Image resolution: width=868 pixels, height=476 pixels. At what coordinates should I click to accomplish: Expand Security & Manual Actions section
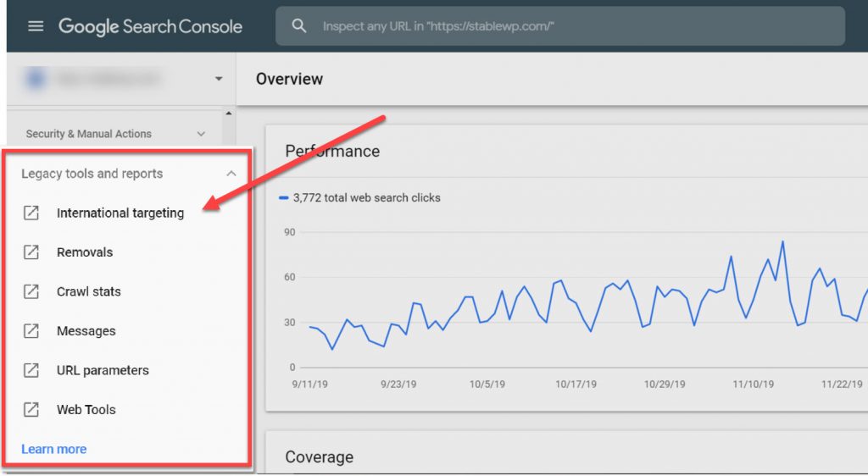click(x=201, y=134)
